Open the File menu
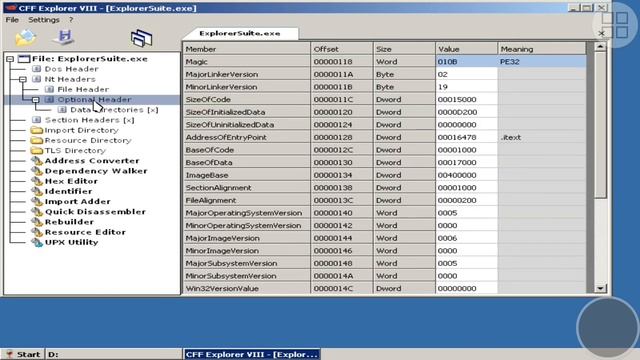640x360 pixels. [12, 20]
